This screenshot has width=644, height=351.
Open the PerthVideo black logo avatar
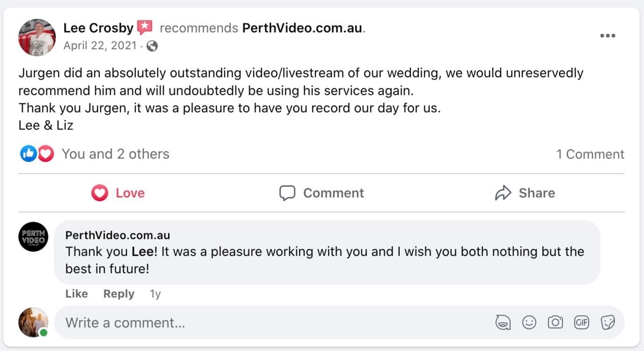point(33,237)
